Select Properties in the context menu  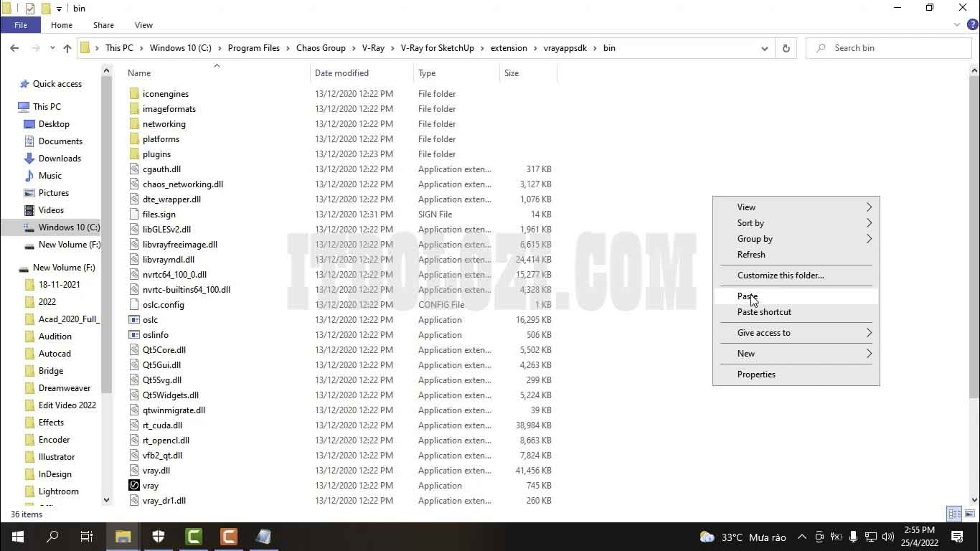756,375
